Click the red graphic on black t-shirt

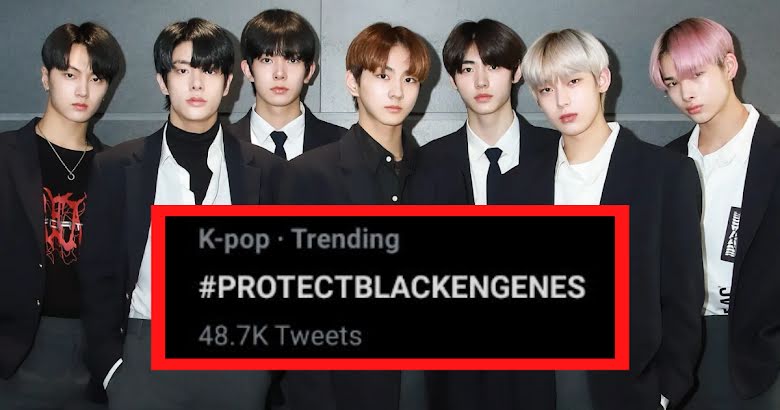pyautogui.click(x=62, y=224)
